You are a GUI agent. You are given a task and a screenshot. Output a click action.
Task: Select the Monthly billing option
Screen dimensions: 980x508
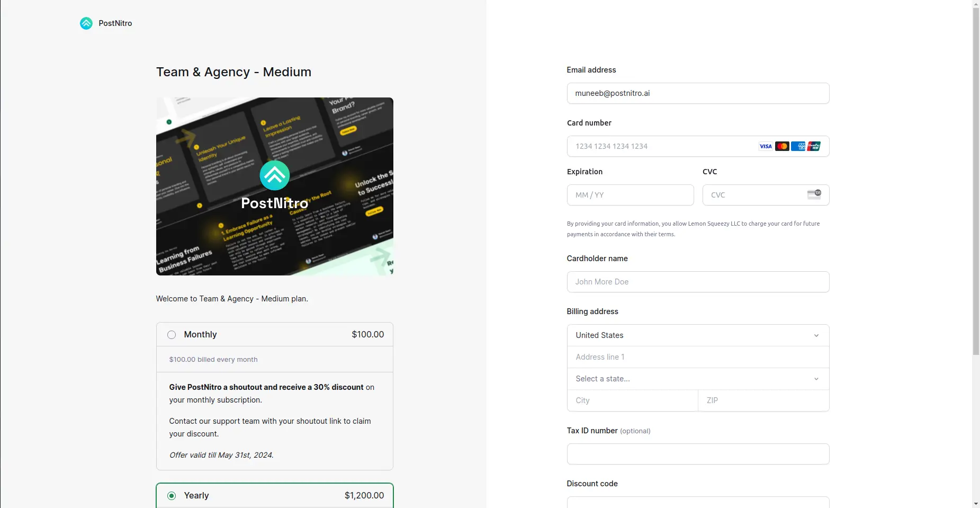171,334
